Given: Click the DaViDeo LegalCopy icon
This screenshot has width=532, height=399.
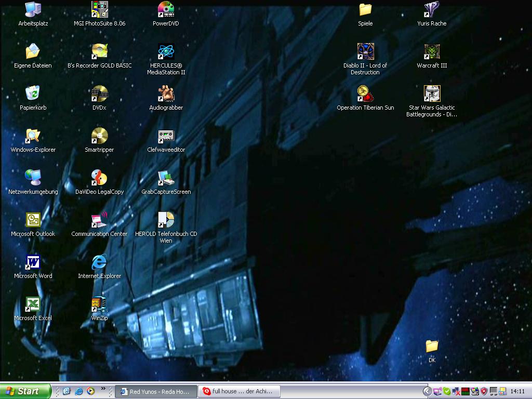Looking at the screenshot, I should pyautogui.click(x=99, y=178).
